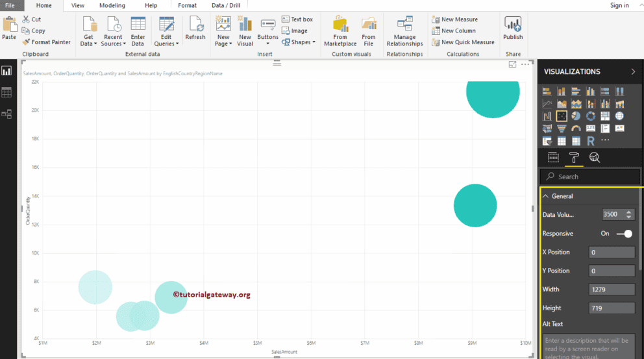The height and width of the screenshot is (359, 644).
Task: Select the matrix visualization
Action: [576, 142]
